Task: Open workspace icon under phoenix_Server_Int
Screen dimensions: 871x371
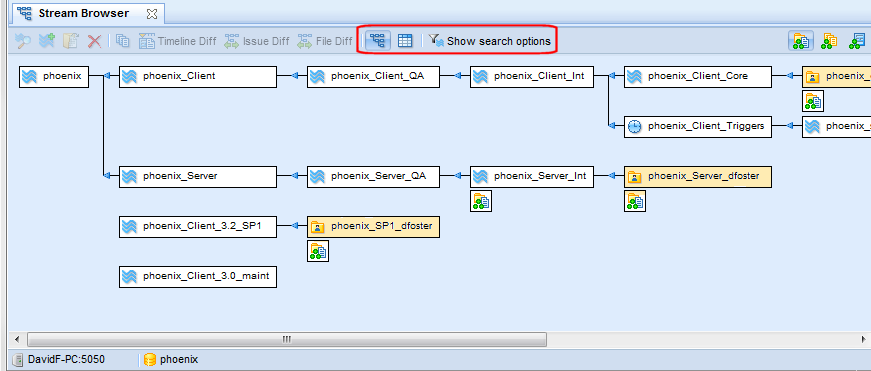Action: 480,201
